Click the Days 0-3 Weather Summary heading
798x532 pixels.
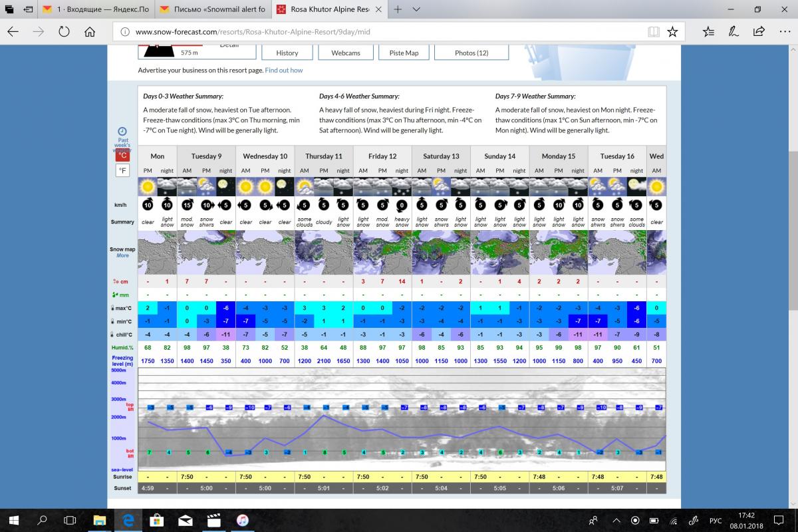click(183, 96)
